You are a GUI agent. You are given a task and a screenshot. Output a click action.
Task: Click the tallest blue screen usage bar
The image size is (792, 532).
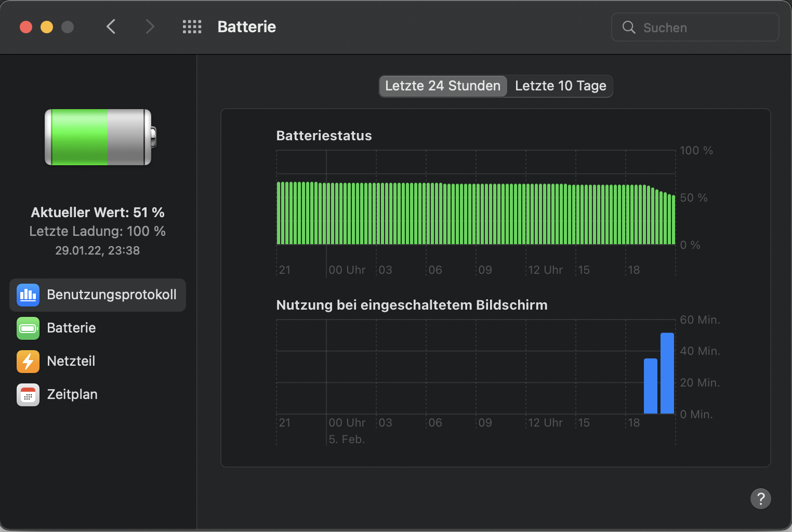click(x=667, y=373)
